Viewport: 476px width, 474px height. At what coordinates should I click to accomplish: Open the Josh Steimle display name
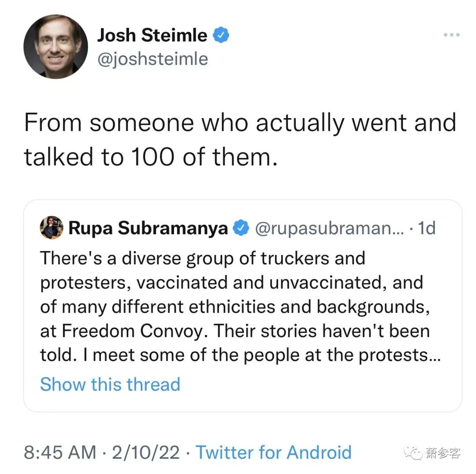tap(152, 35)
